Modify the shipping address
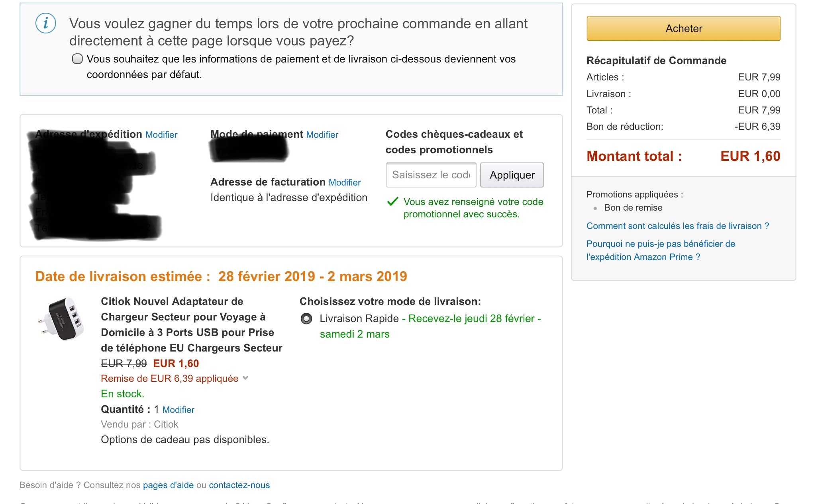Image resolution: width=816 pixels, height=504 pixels. (x=161, y=135)
